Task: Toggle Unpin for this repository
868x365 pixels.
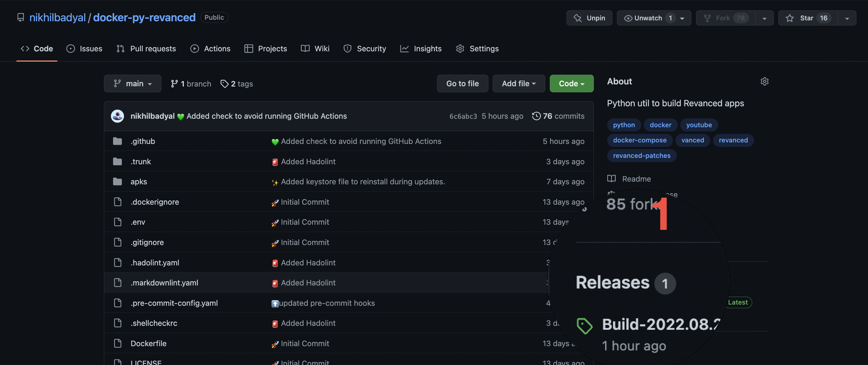Action: click(589, 18)
